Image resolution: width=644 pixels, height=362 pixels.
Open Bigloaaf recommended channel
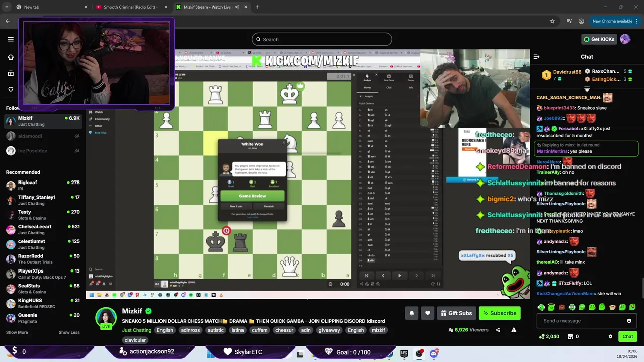(x=43, y=185)
